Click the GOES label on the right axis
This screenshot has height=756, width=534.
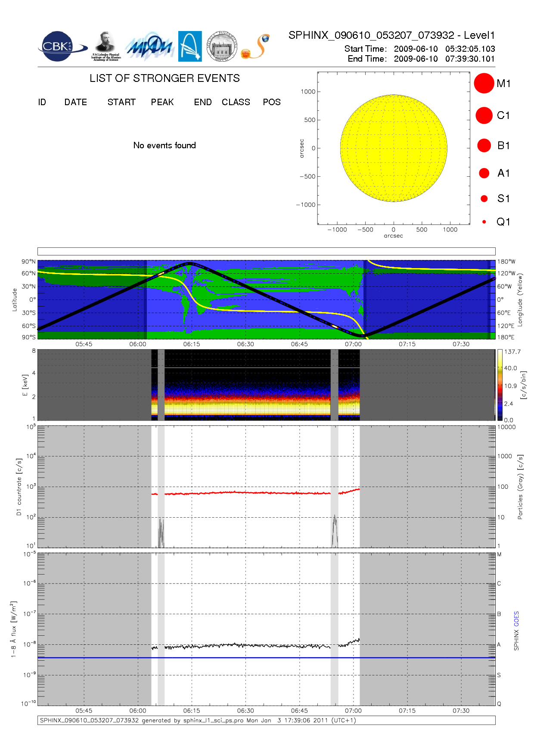point(516,619)
